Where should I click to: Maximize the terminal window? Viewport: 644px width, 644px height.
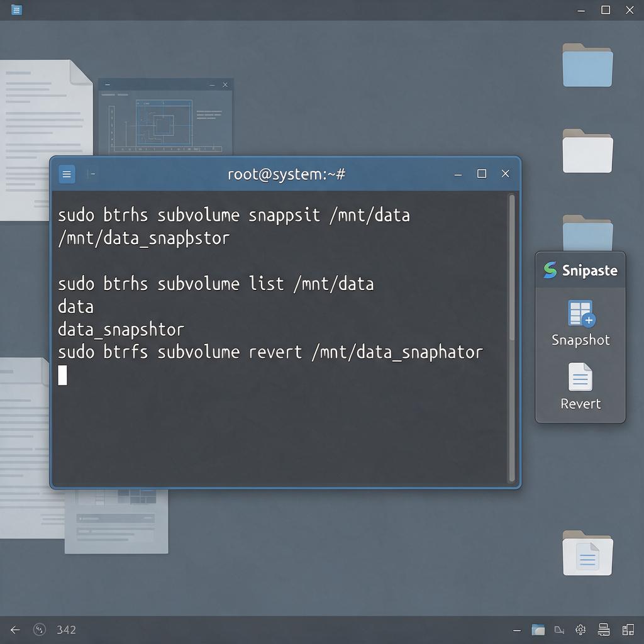[x=482, y=174]
